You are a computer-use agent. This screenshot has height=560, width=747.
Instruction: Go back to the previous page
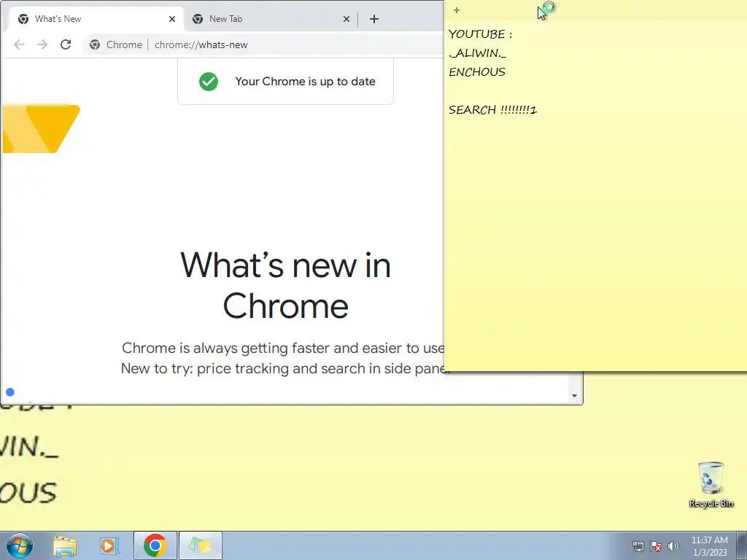pos(19,44)
